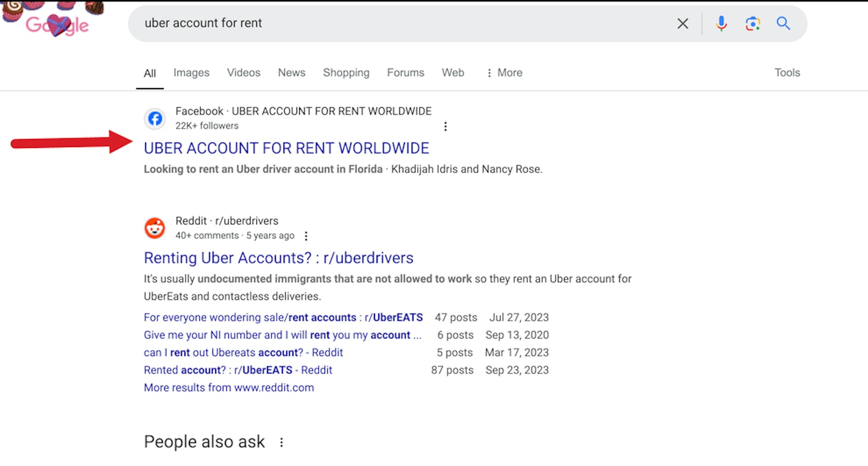Click the Facebook favicon on first result
Viewport: 868px width, 466px height.
(x=155, y=119)
